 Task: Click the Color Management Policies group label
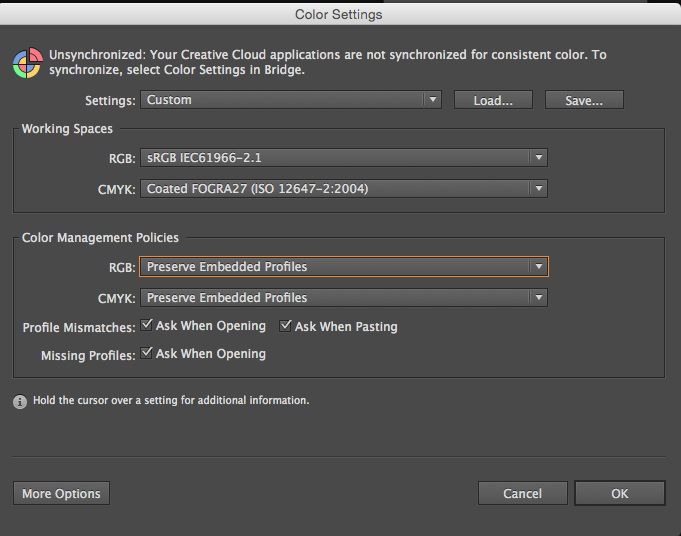click(100, 238)
